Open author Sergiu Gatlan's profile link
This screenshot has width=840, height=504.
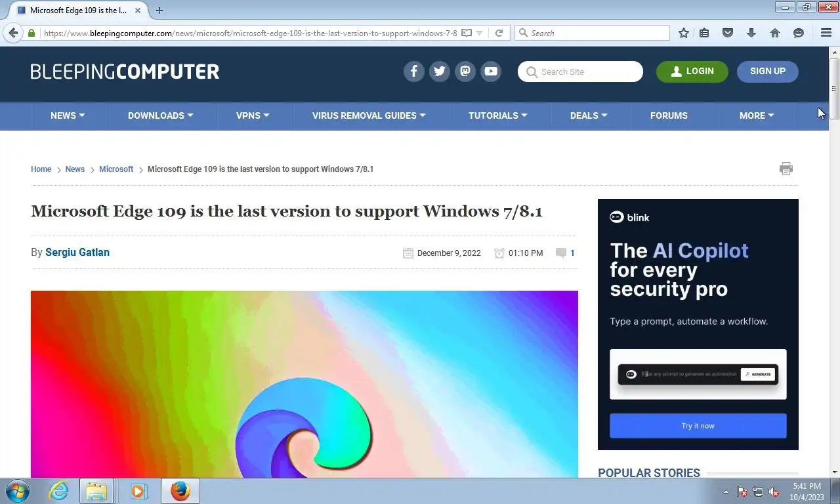pyautogui.click(x=77, y=252)
